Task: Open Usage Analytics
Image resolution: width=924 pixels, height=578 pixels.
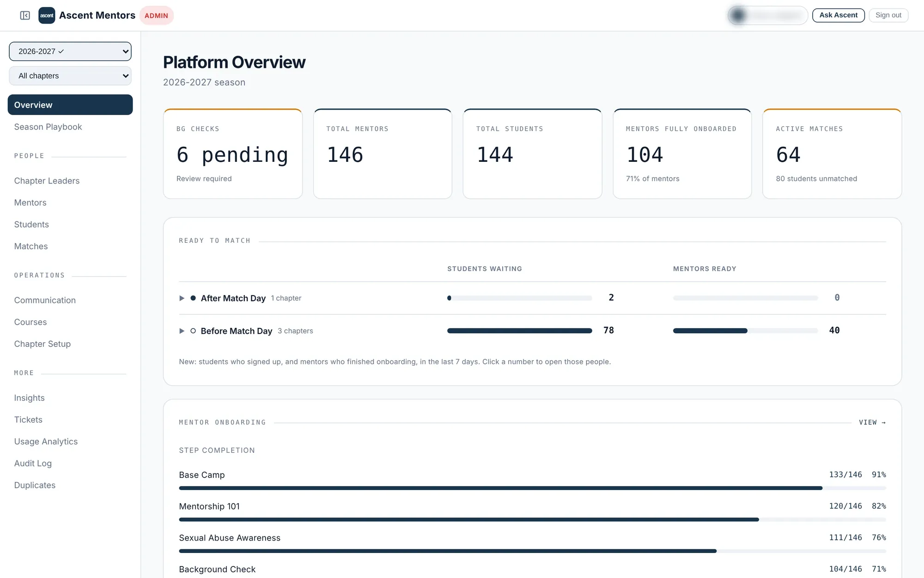Action: 46,442
